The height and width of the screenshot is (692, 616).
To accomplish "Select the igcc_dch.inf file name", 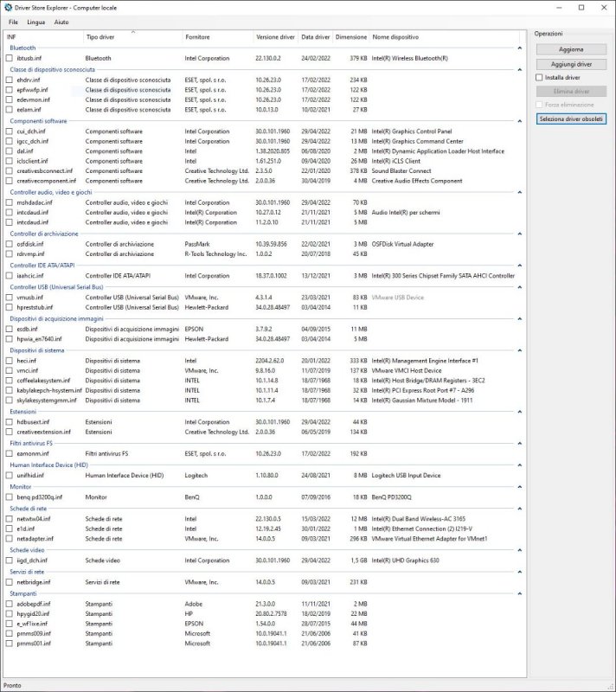I will click(x=33, y=142).
